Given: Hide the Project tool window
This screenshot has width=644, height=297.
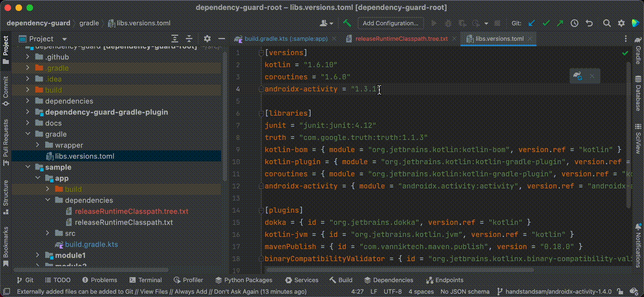Looking at the screenshot, I should click(222, 39).
